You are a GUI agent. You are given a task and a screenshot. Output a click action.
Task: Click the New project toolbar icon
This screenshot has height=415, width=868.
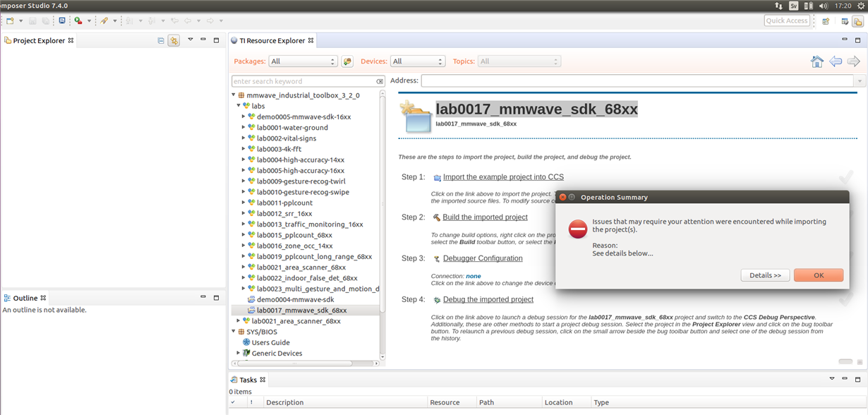click(x=10, y=21)
